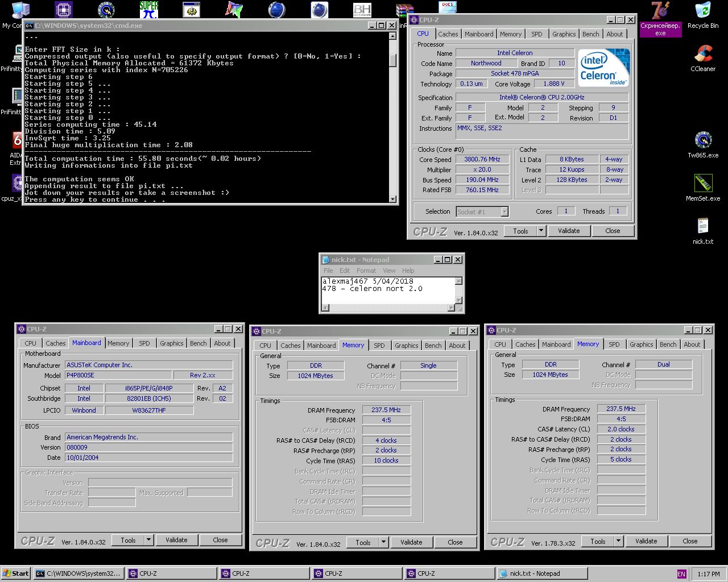Open the colorful kite-shaped desktop icon
Screen dimensions: 728x582
pyautogui.click(x=234, y=10)
